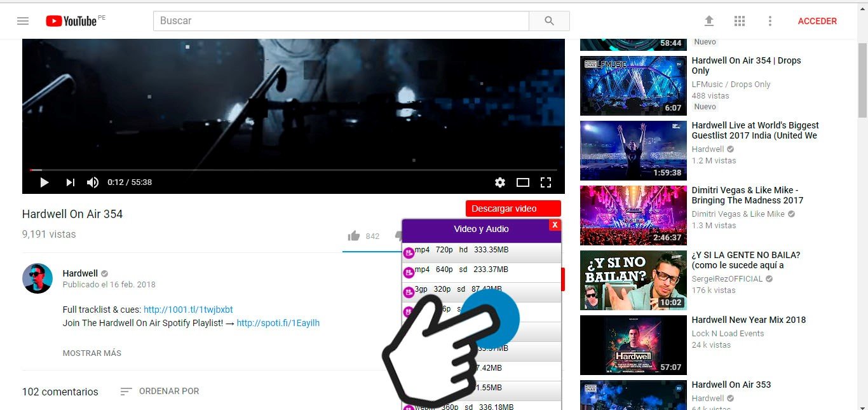Open Hardwell On Air 353 title
The width and height of the screenshot is (868, 410).
[x=731, y=385]
